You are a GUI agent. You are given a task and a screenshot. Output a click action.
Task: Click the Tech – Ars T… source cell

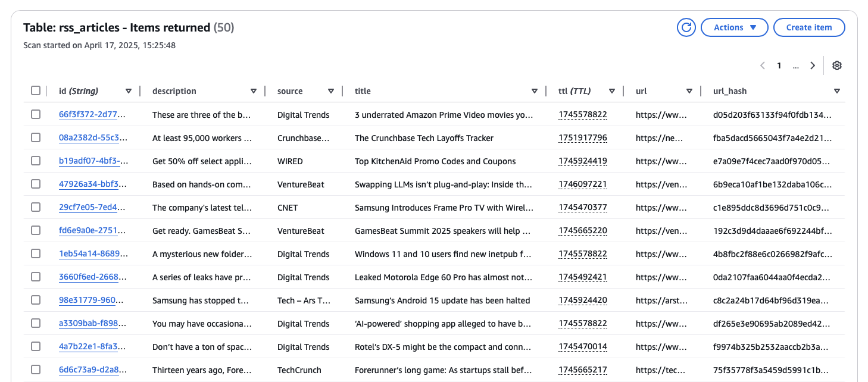point(304,300)
